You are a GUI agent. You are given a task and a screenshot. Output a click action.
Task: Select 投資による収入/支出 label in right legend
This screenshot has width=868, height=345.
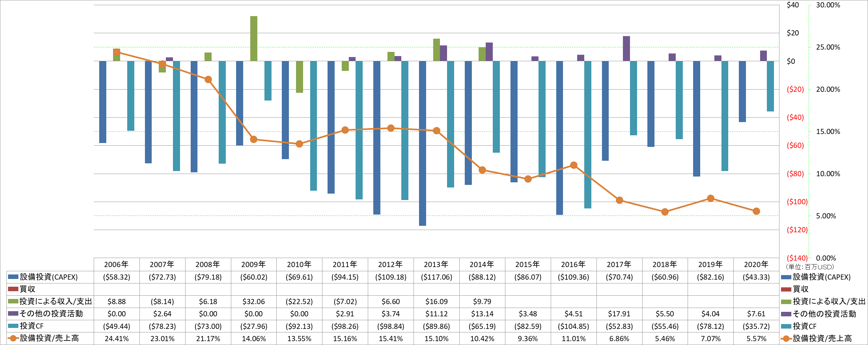click(829, 301)
